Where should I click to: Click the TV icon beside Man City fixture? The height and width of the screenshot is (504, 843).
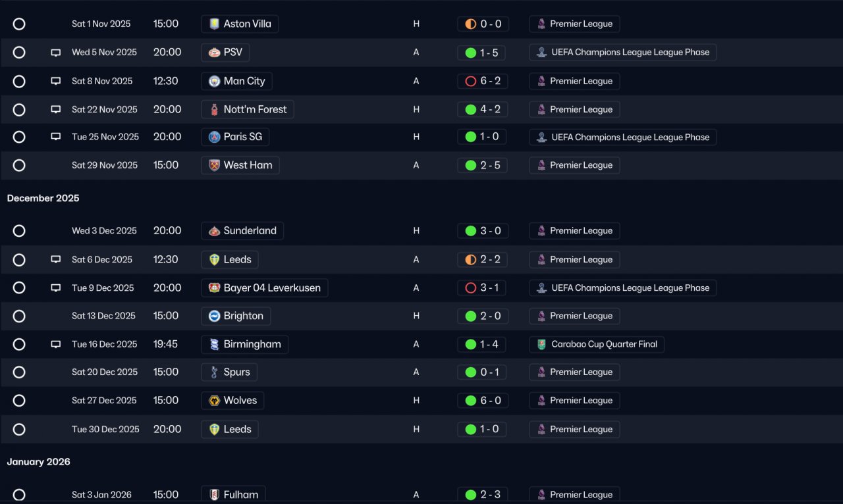click(56, 82)
